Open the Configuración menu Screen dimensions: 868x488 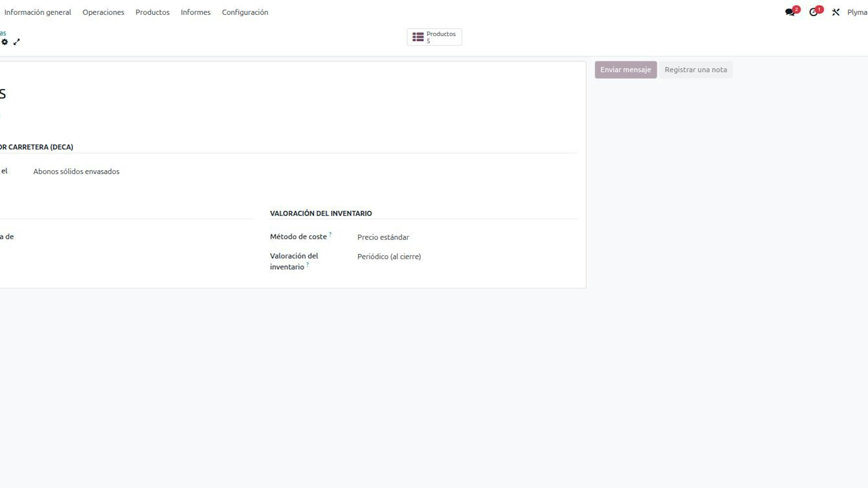tap(245, 12)
